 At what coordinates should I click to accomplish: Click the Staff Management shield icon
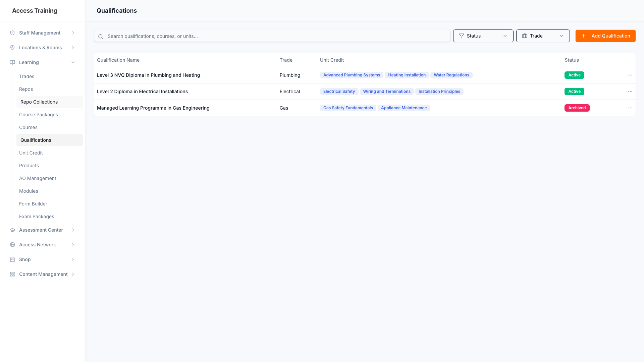tap(12, 33)
